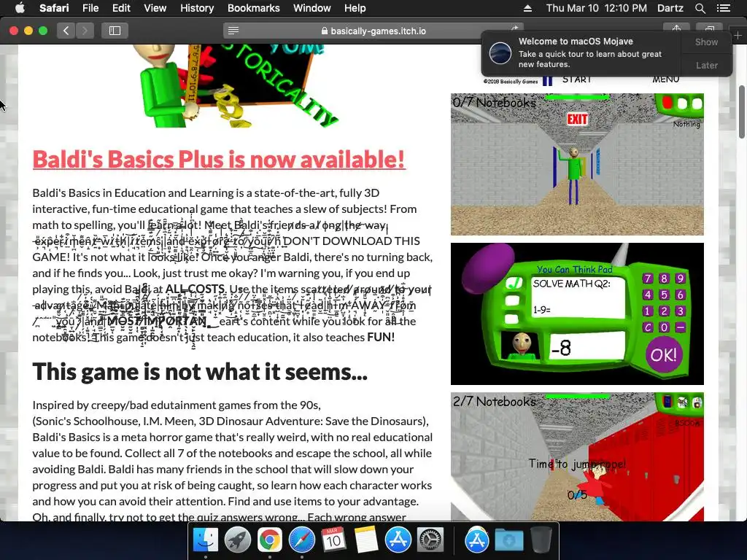This screenshot has width=747, height=560.
Task: Click the basically-games.itch.io address field
Action: pyautogui.click(x=373, y=31)
